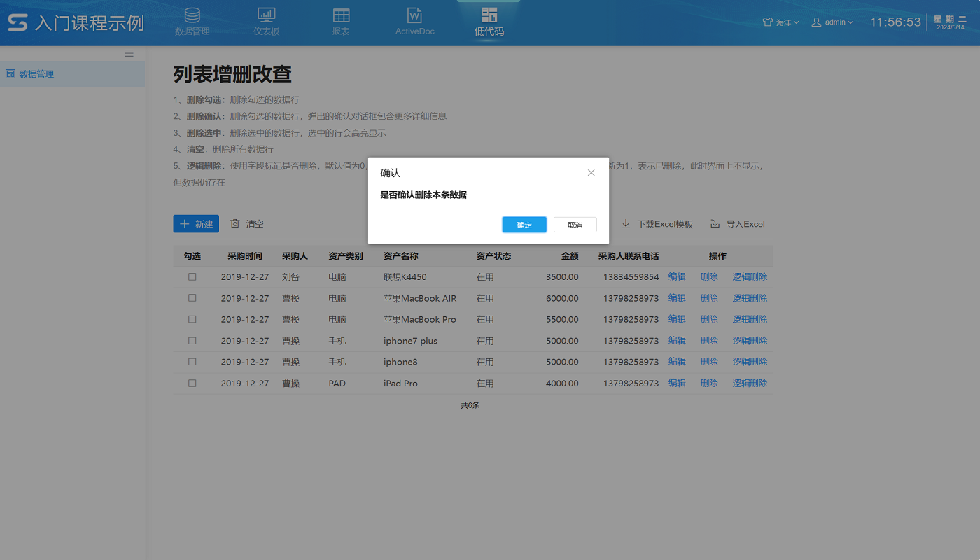Click the 导入Excel button
Viewport: 980px width, 560px height.
click(x=738, y=224)
